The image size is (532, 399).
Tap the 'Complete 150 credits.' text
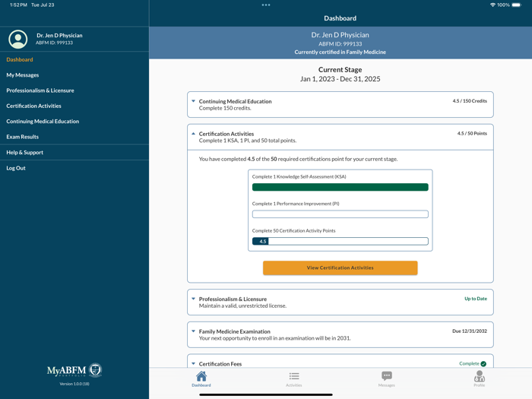tap(225, 108)
